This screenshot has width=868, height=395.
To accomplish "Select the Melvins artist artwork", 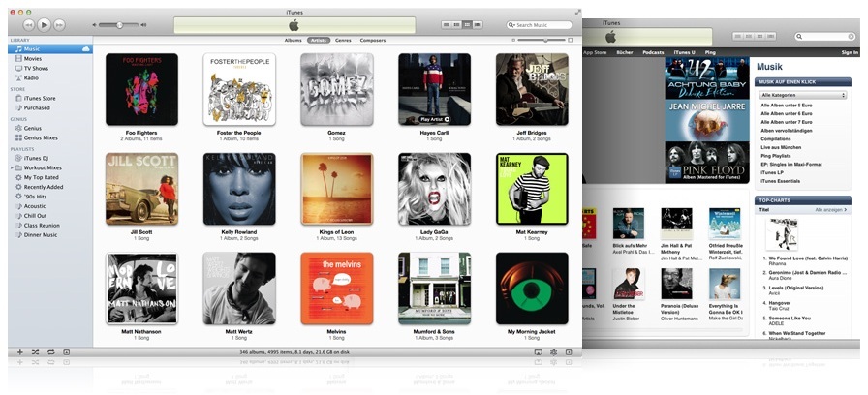I will (336, 289).
